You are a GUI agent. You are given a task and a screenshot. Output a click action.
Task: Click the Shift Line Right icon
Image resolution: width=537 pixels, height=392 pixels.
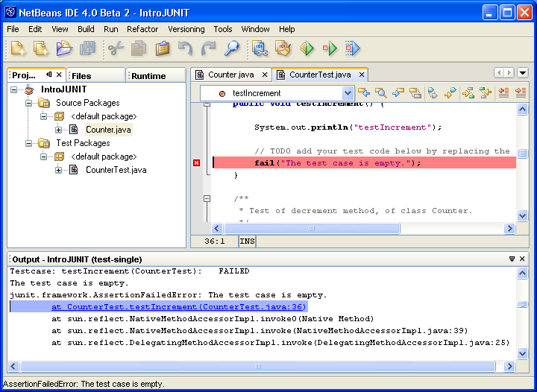coord(521,92)
